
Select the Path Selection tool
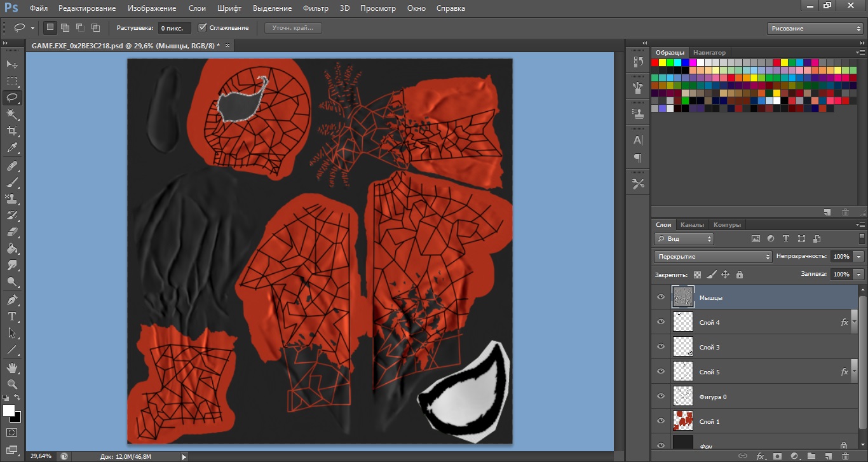(12, 333)
